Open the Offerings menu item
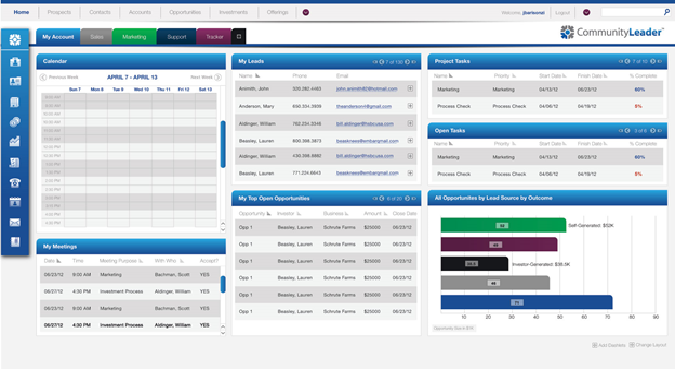The width and height of the screenshot is (676, 371). tap(277, 12)
